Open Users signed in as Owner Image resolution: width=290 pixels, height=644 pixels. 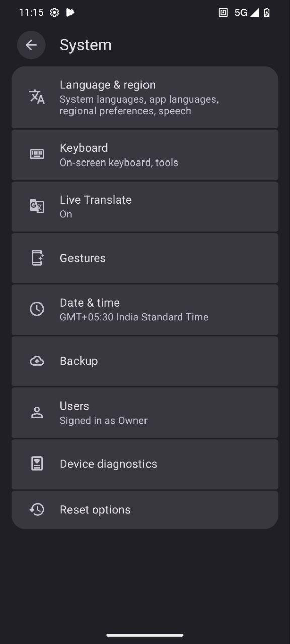[145, 413]
